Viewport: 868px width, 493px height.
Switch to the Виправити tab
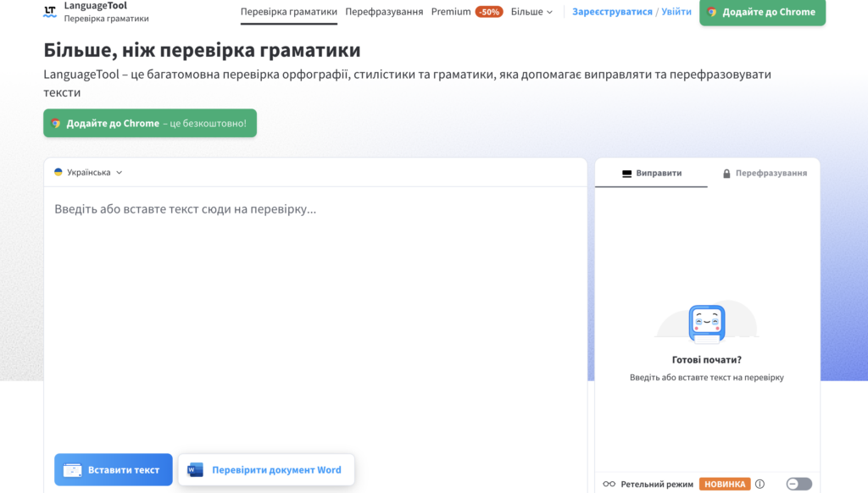point(651,173)
